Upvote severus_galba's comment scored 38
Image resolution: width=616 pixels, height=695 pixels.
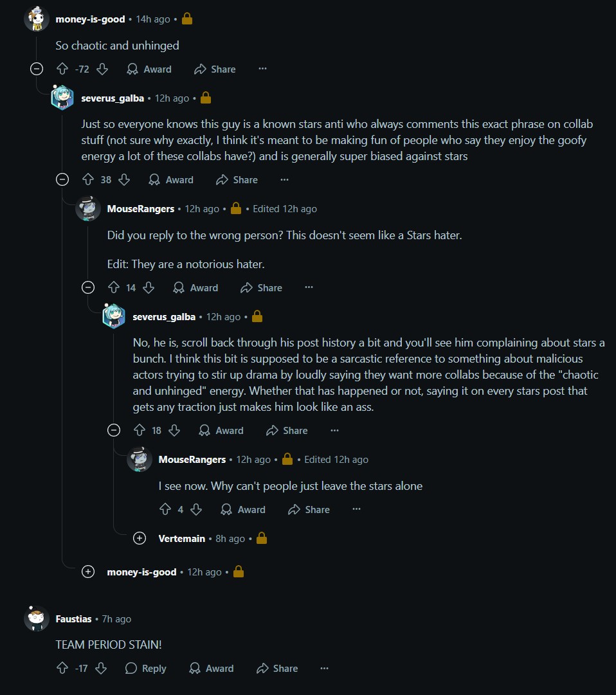[88, 179]
